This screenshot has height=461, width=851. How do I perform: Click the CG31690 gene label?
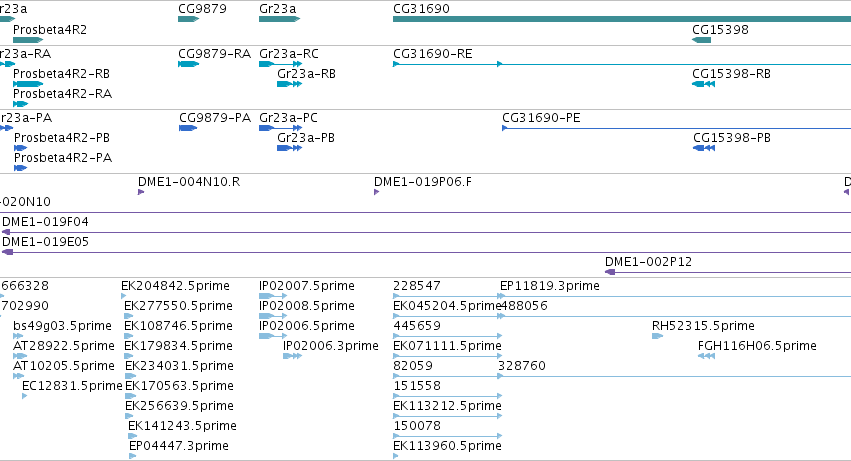pos(421,9)
